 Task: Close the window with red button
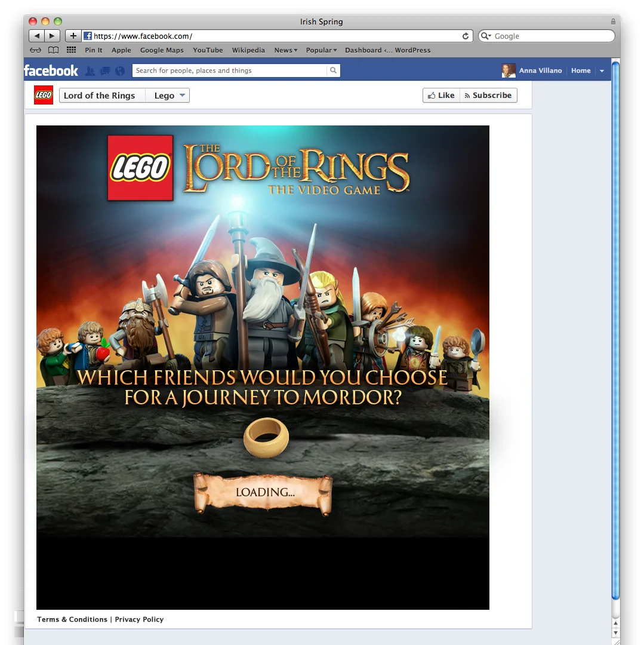(33, 21)
